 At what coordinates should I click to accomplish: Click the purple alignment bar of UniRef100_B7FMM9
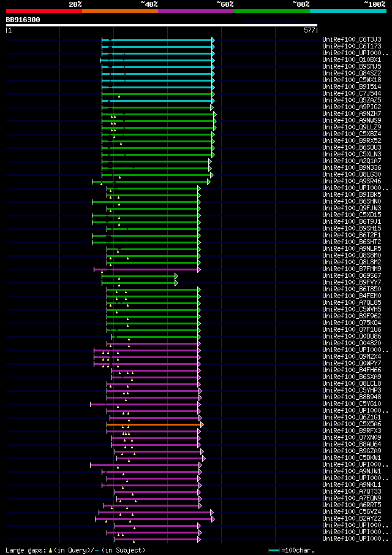point(146,269)
